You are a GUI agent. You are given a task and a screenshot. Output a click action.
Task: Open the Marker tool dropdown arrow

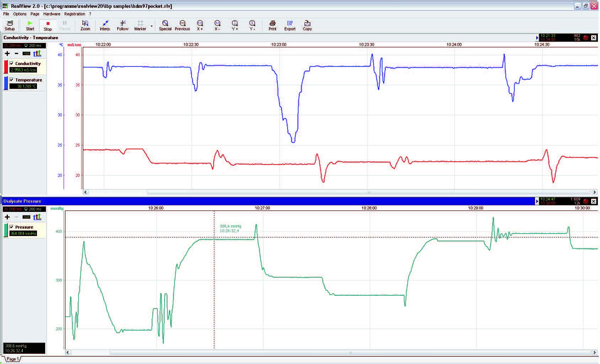[152, 26]
